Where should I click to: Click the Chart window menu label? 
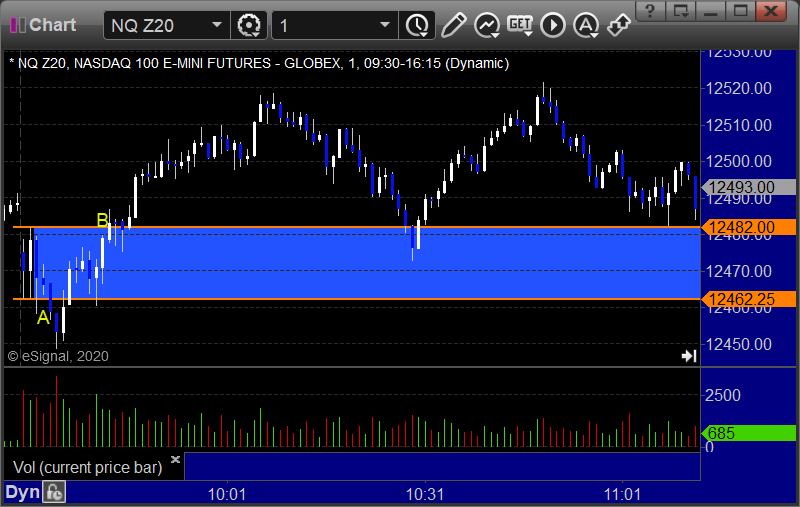(x=43, y=24)
